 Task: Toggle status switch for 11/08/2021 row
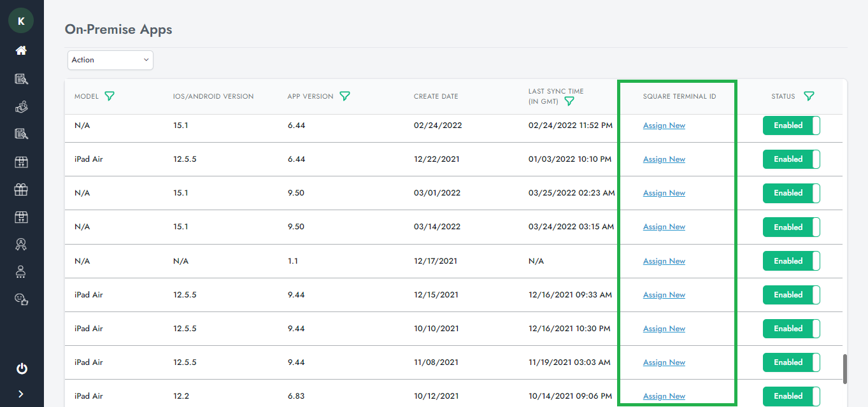tap(791, 362)
